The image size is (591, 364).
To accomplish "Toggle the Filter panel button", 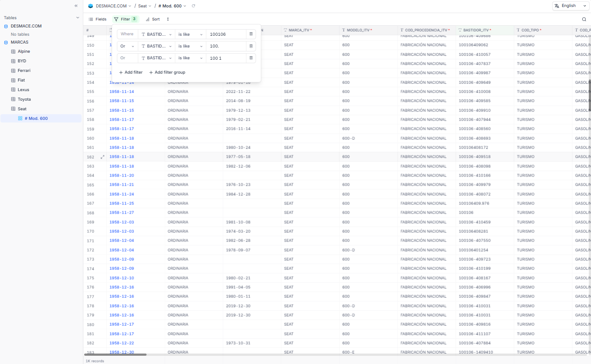I will click(x=125, y=19).
